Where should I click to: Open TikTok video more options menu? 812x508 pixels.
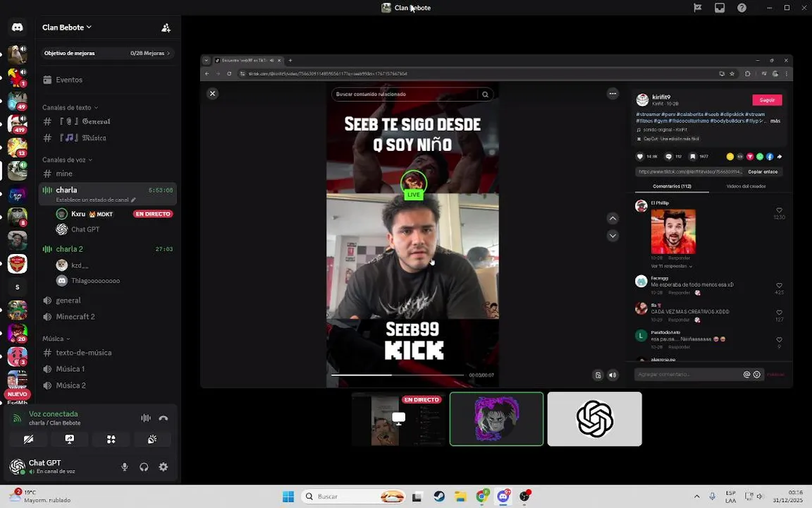(613, 94)
